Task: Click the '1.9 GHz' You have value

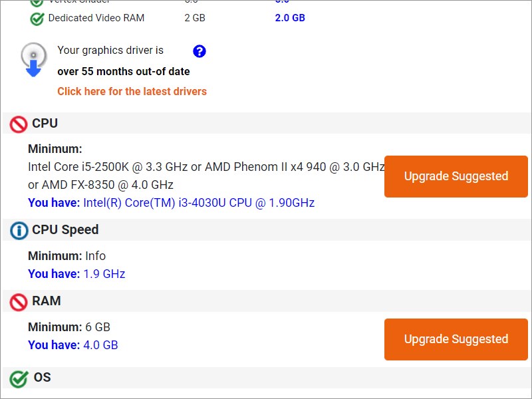Action: [x=104, y=273]
